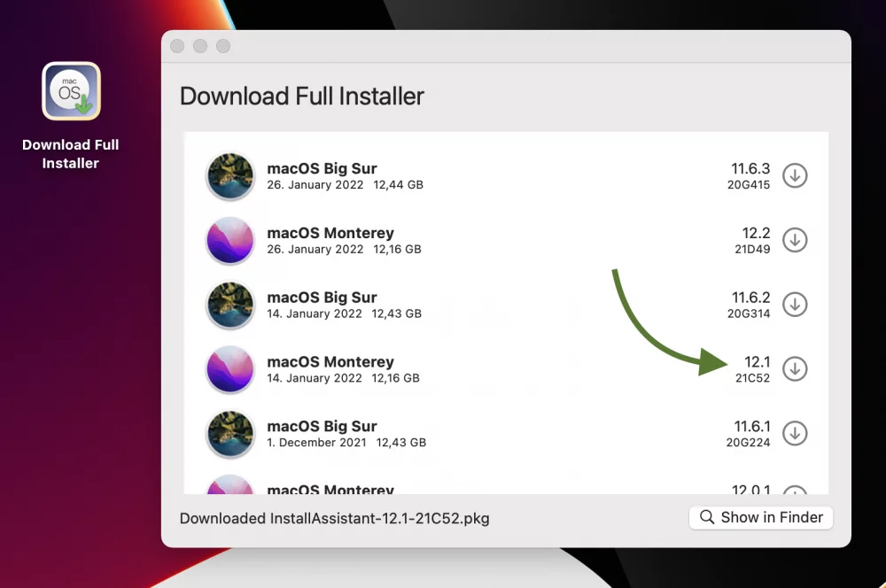Select the "macOS Big Sur" name in the 11.6.1 row
Viewport: 886px width, 588px height.
(x=322, y=426)
